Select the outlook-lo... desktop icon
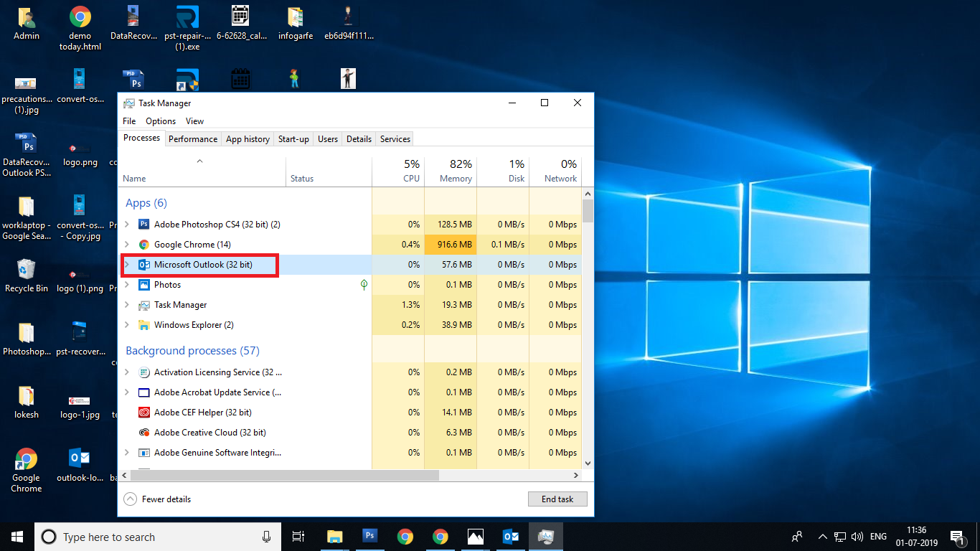 (x=80, y=465)
